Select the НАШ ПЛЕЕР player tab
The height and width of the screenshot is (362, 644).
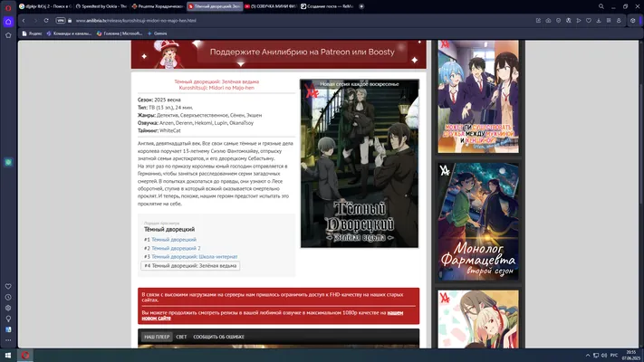[157, 337]
